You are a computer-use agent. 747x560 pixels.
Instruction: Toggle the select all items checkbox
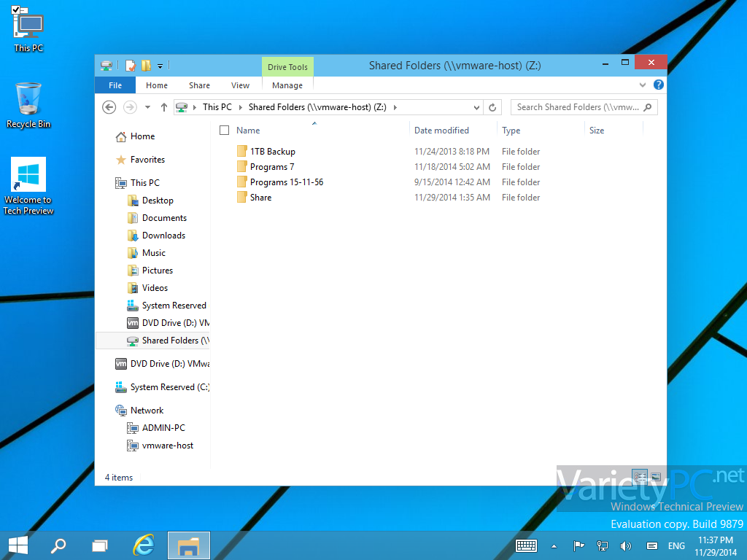pyautogui.click(x=225, y=131)
